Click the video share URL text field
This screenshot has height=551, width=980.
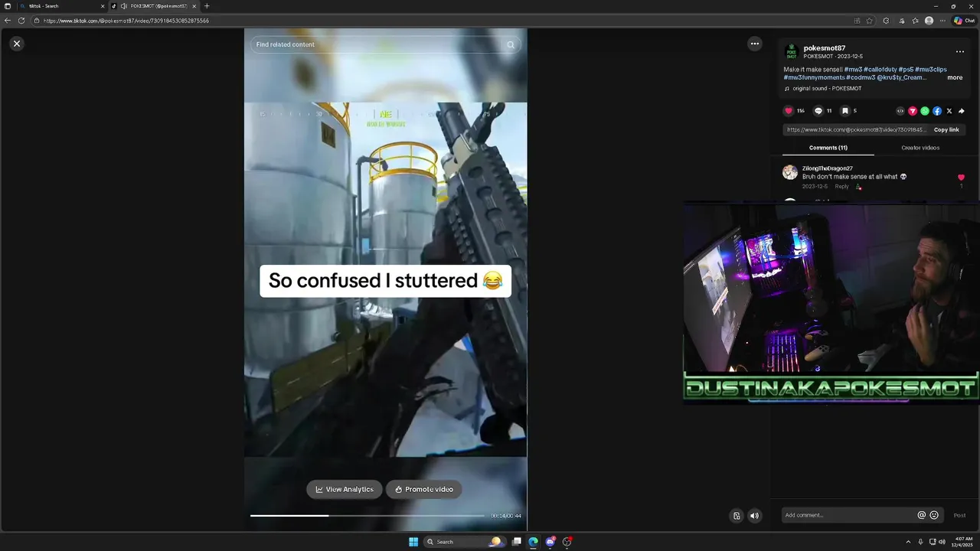(856, 129)
